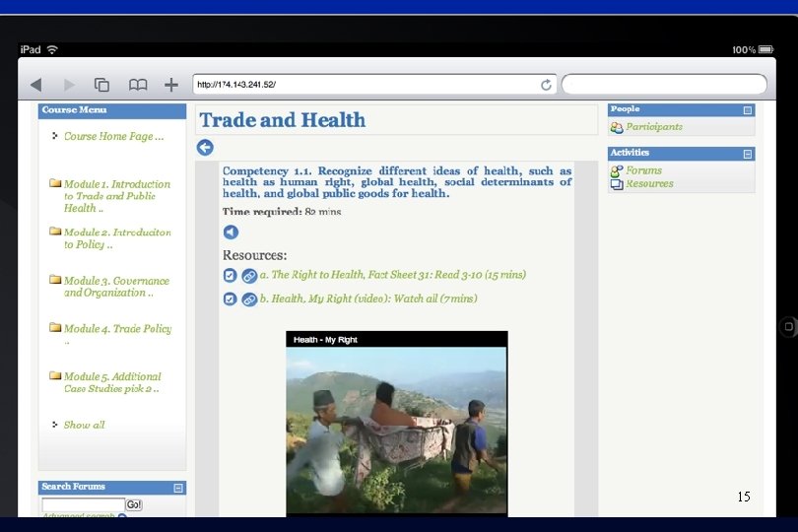Click the browser search field
The image size is (798, 532).
pyautogui.click(x=664, y=84)
